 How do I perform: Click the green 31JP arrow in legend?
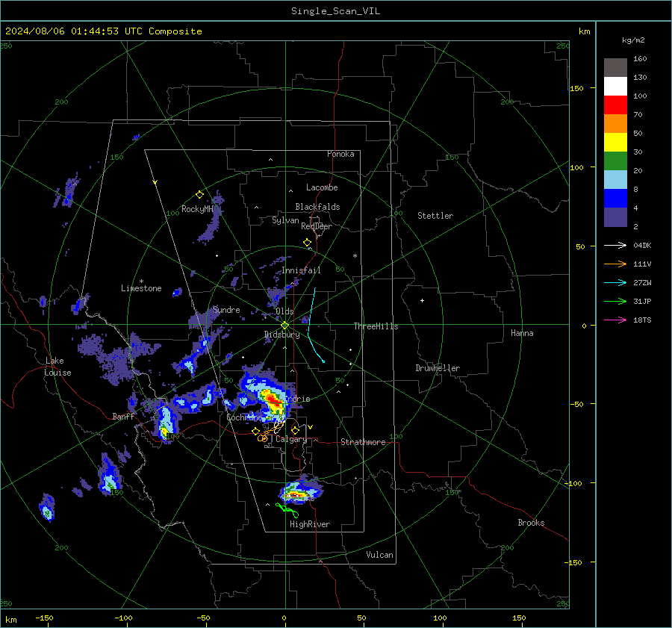click(615, 302)
